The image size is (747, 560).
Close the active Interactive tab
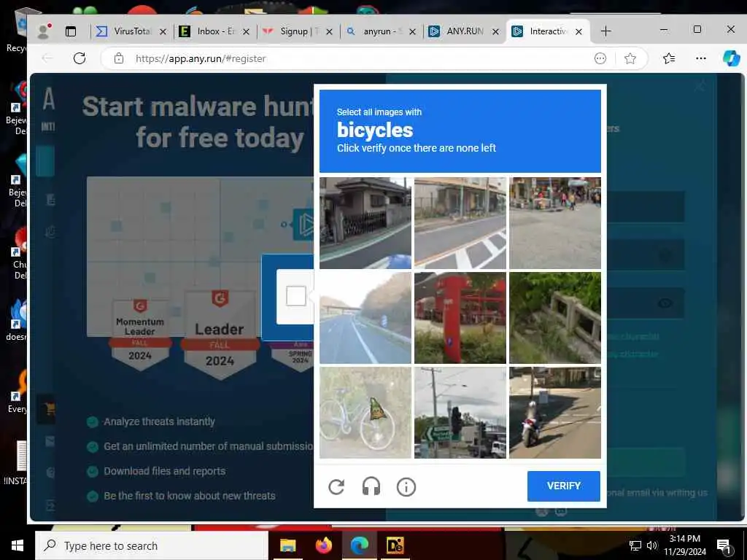pos(578,31)
